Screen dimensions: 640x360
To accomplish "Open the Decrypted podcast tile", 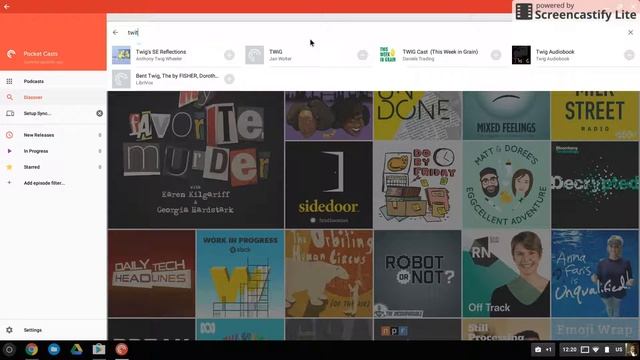I will pos(595,184).
